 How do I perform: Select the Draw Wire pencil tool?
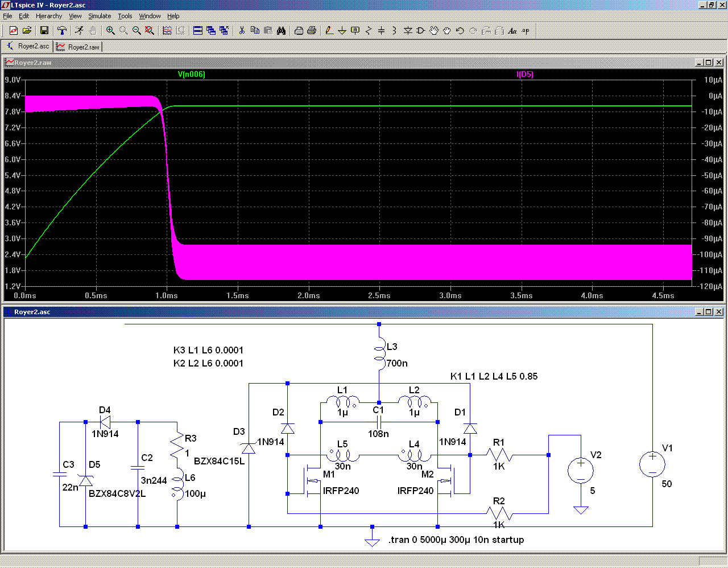click(329, 31)
